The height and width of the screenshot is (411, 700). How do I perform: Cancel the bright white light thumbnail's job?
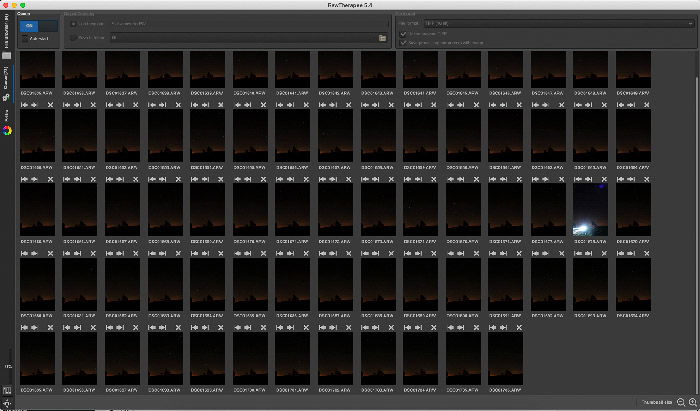[x=604, y=179]
